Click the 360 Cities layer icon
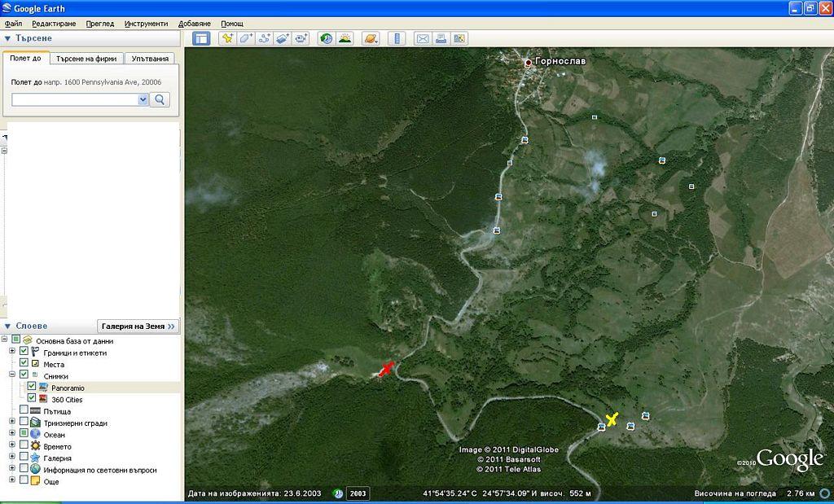834x504 pixels. [x=43, y=399]
